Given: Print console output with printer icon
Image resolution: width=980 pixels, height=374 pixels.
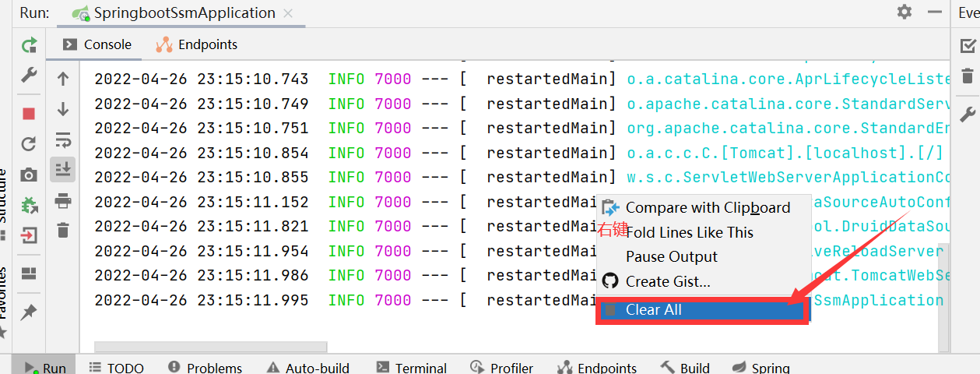Looking at the screenshot, I should 63,202.
